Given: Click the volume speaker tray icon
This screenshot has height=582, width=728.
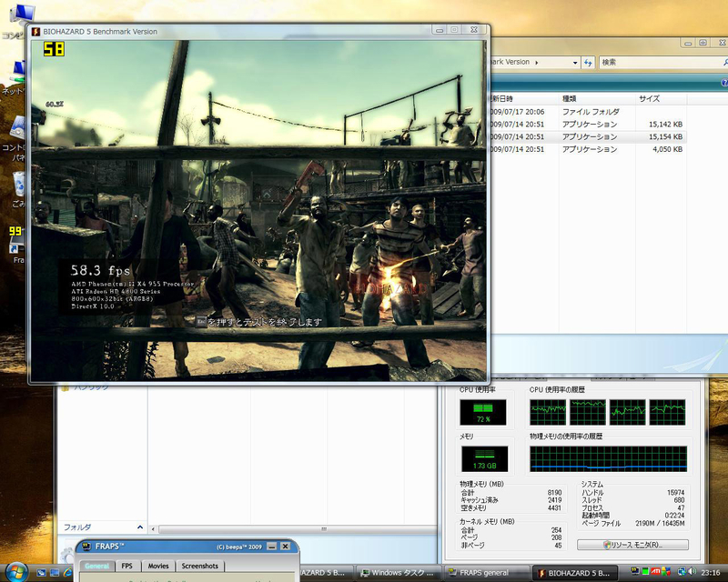Looking at the screenshot, I should click(x=692, y=572).
